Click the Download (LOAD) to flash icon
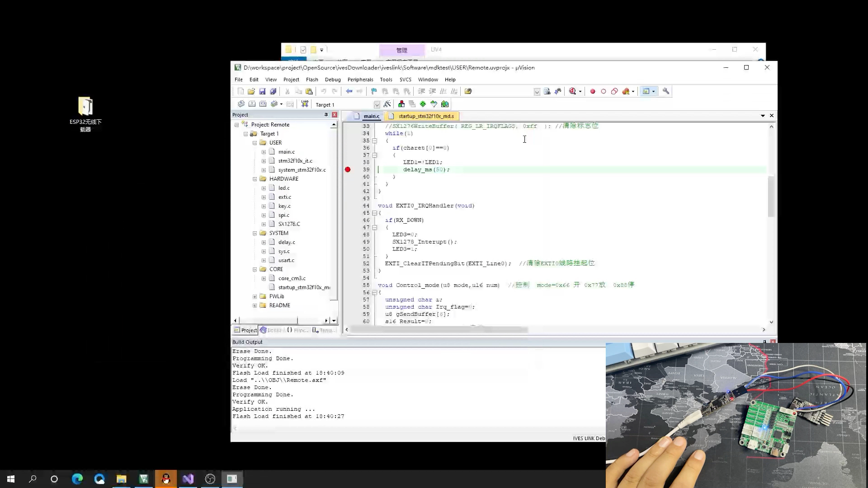The height and width of the screenshot is (488, 868). (305, 104)
